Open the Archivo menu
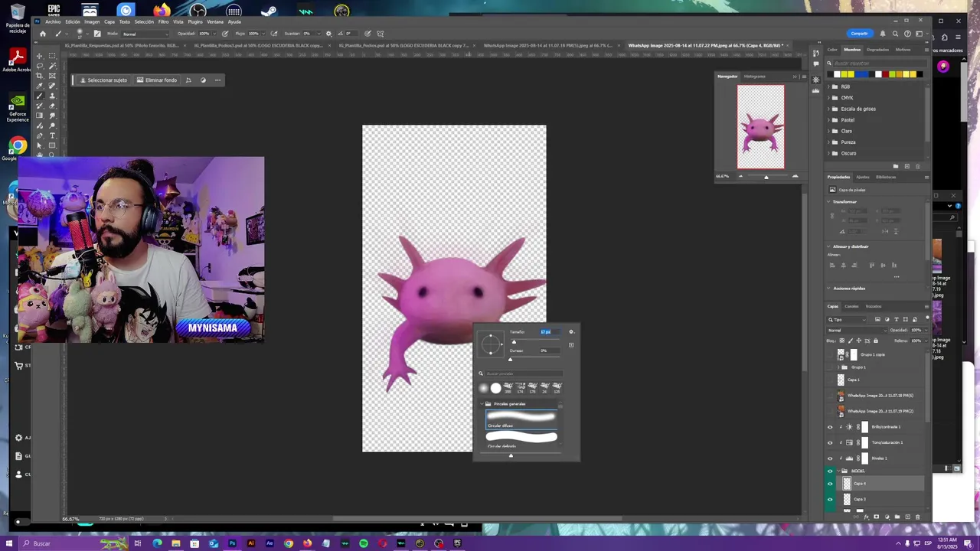The height and width of the screenshot is (551, 980). pos(52,21)
